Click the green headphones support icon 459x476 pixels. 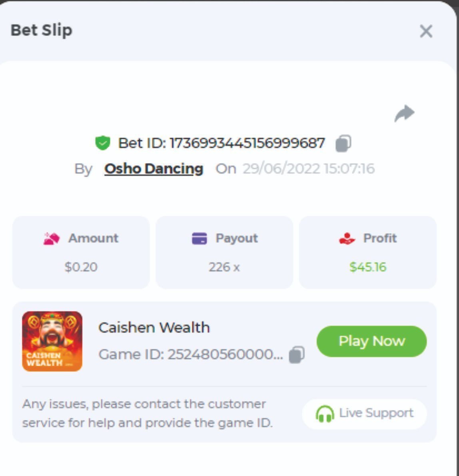[325, 414]
